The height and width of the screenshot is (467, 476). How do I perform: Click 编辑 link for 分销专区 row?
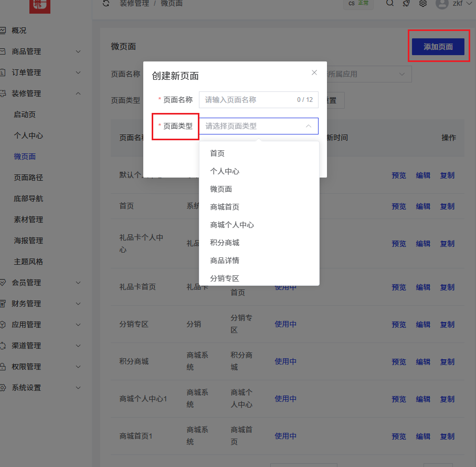point(423,325)
